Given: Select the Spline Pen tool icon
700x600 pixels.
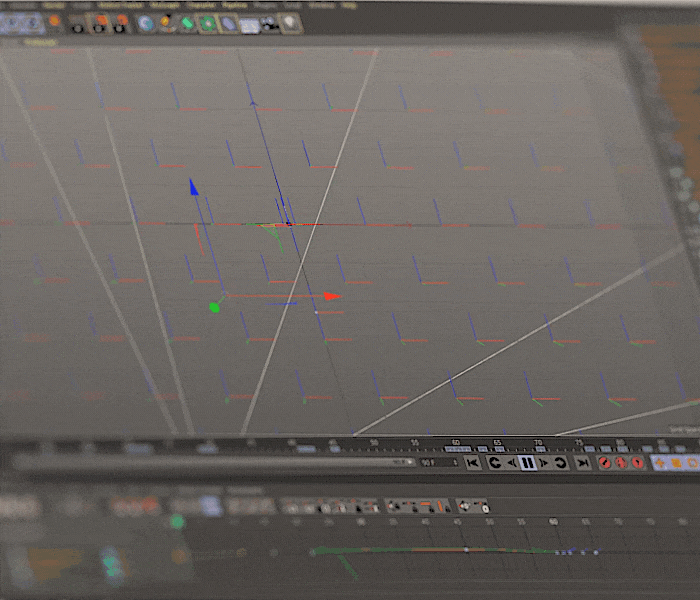Looking at the screenshot, I should coord(167,23).
